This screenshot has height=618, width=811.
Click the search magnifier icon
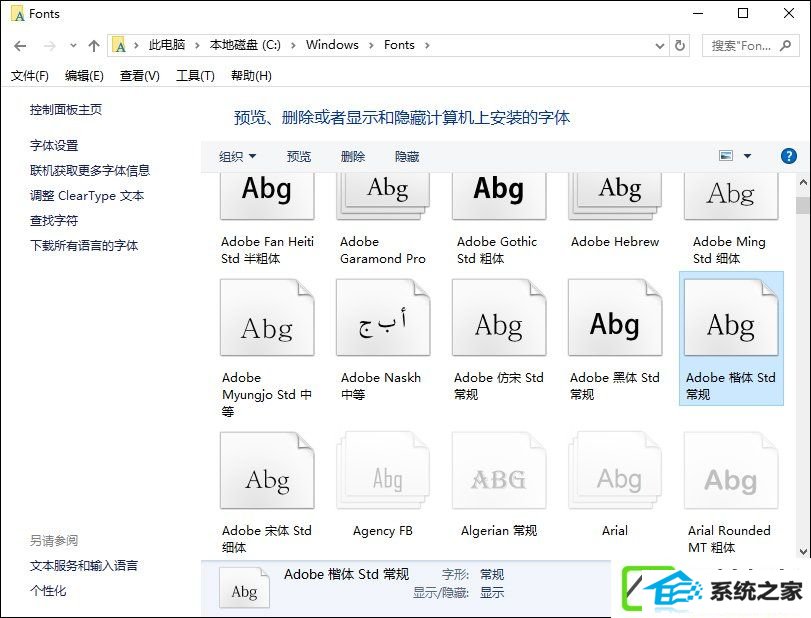785,46
